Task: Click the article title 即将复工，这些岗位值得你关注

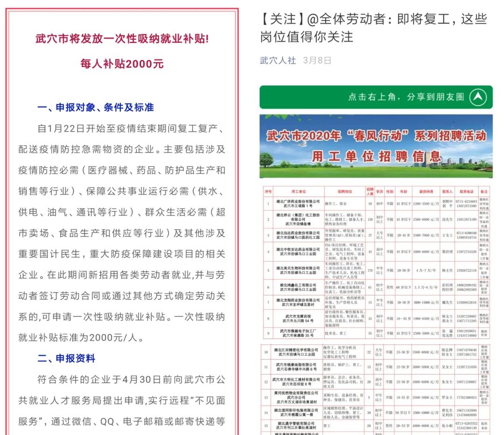Action: [373, 28]
